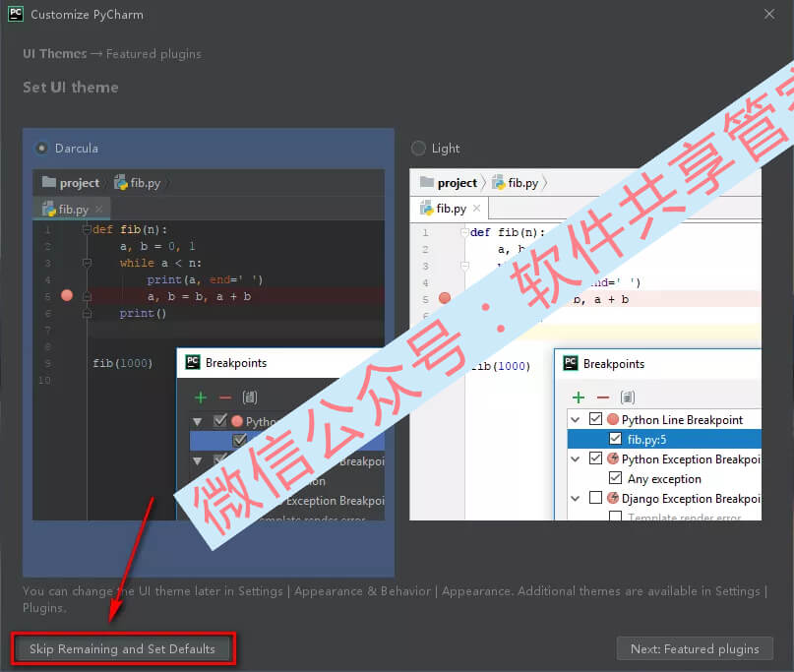
Task: Click fib.py Python file icon in Light breadcrumb
Action: click(x=498, y=182)
